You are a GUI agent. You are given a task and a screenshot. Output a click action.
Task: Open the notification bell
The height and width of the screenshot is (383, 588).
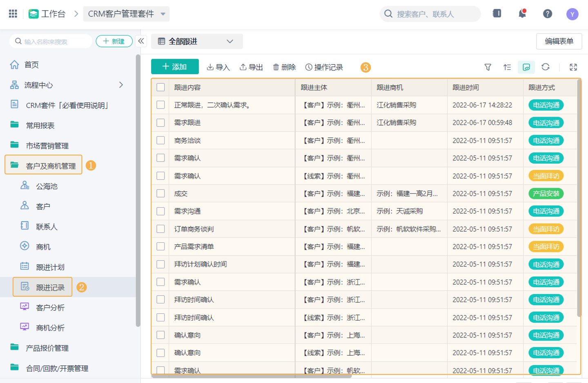pyautogui.click(x=522, y=14)
